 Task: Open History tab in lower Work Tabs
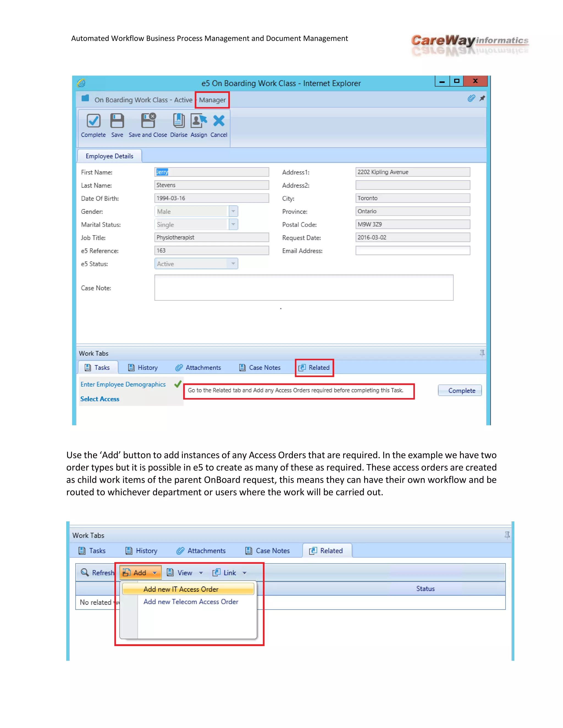[x=142, y=551]
